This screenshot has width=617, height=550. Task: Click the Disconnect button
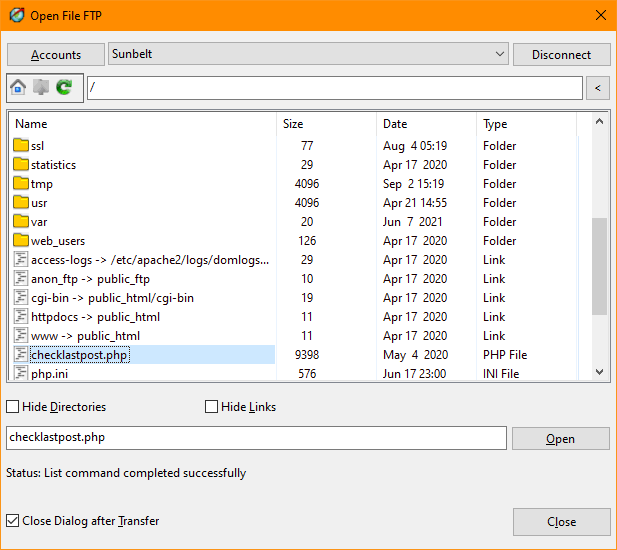(562, 54)
